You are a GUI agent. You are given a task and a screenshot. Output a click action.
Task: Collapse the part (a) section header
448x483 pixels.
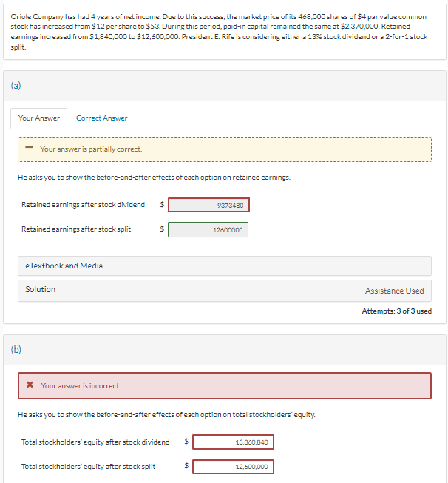(x=16, y=85)
